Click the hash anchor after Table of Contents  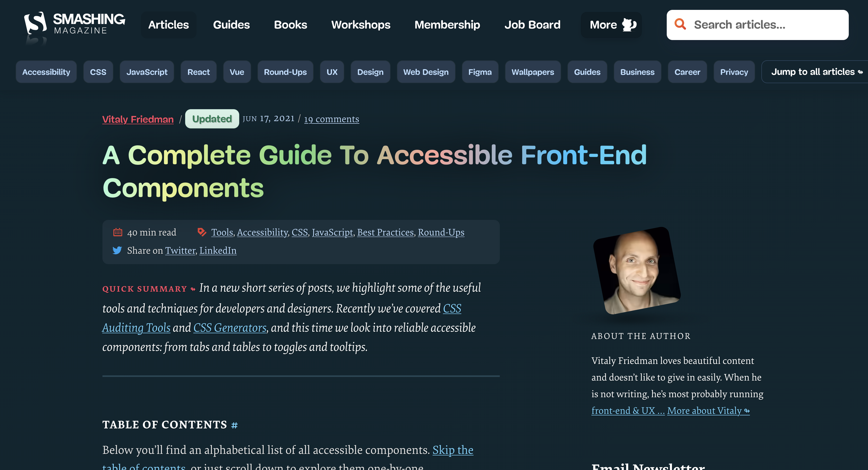[235, 425]
